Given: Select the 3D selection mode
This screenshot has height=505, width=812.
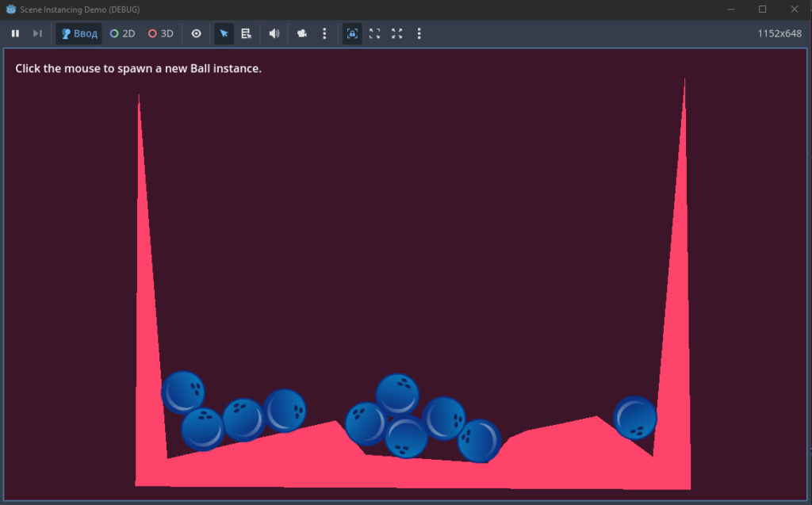Looking at the screenshot, I should click(x=160, y=33).
